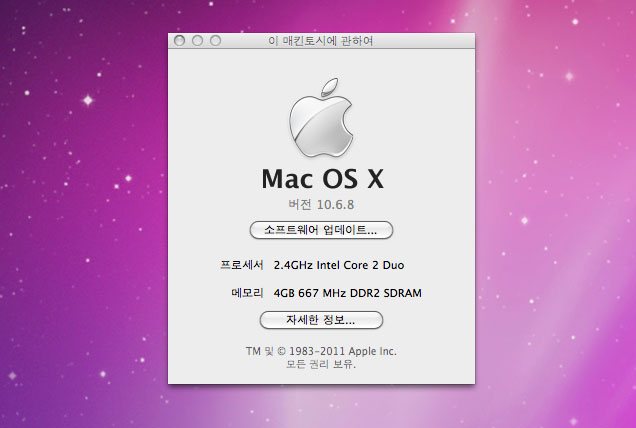Select the 2.4GHz Intel Core 2 Duo text
636x428 pixels.
click(339, 265)
